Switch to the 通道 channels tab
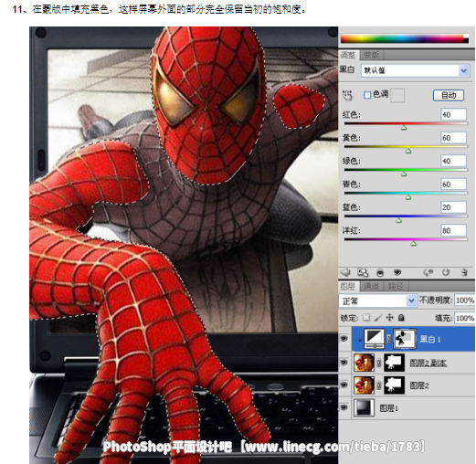 click(371, 286)
